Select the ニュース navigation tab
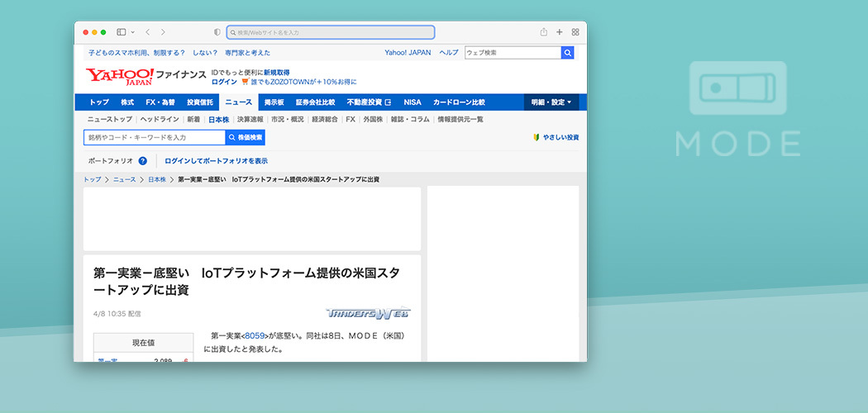The height and width of the screenshot is (413, 868). (x=239, y=102)
